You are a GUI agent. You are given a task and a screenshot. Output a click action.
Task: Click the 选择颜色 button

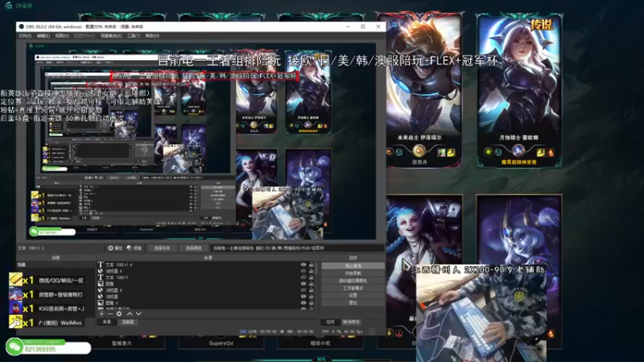click(193, 248)
